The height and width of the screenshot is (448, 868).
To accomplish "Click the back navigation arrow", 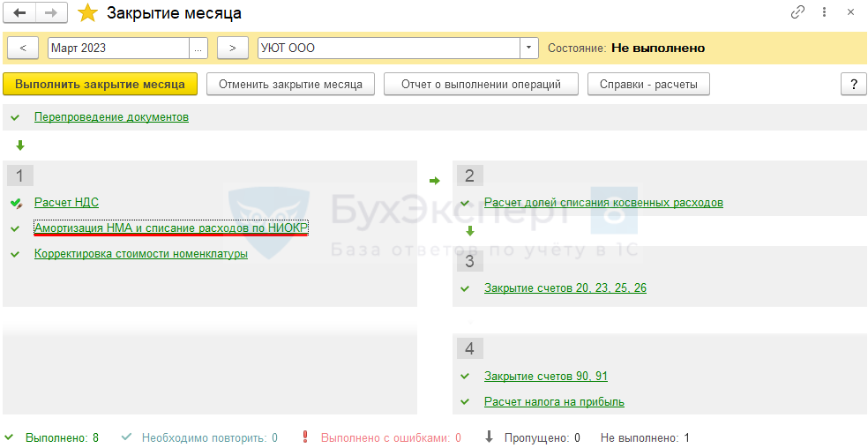I will coord(20,13).
